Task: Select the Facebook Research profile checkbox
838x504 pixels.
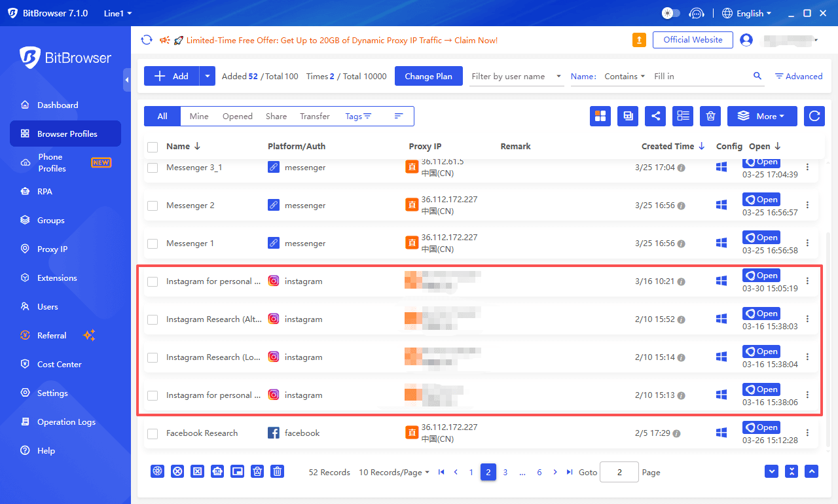Action: tap(152, 433)
